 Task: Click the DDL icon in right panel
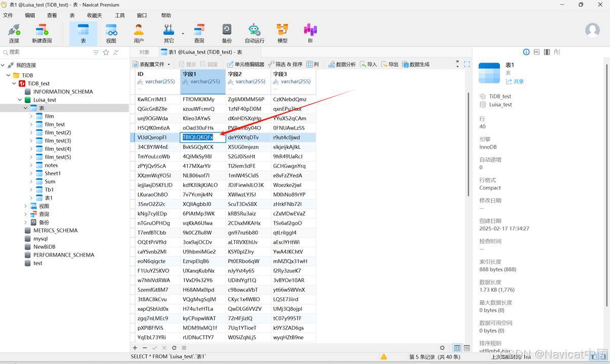[x=537, y=52]
